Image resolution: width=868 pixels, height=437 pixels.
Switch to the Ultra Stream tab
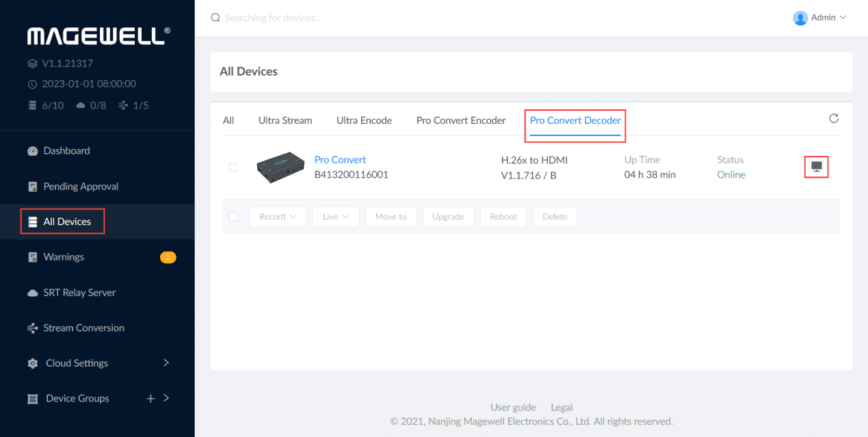point(285,120)
